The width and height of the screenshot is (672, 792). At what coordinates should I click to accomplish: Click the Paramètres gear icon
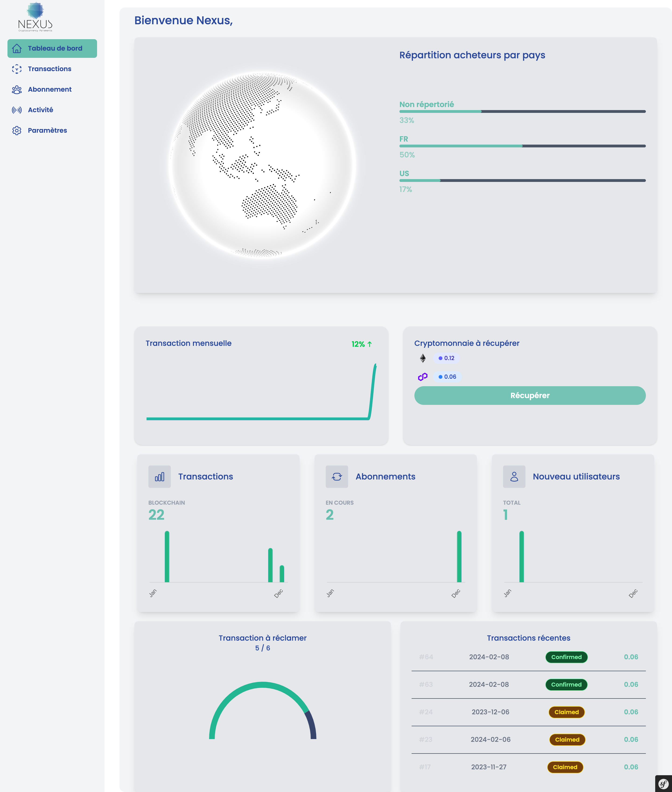[x=17, y=131]
